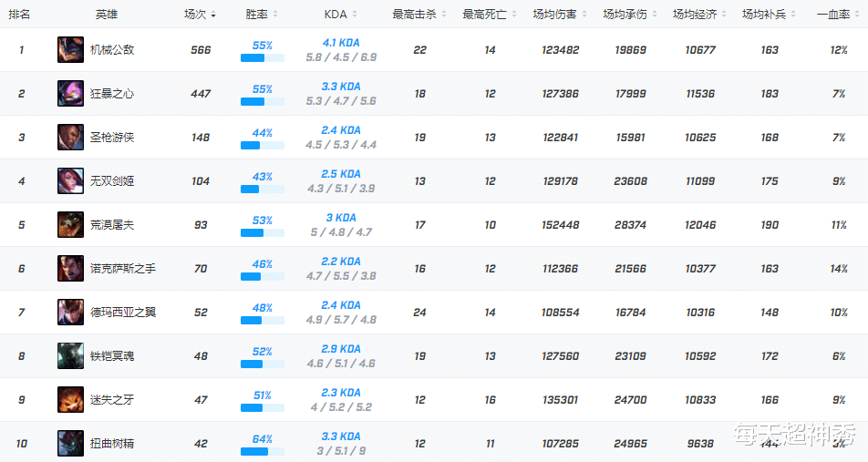Viewport: 868px width, 462px height.
Task: Open the 荒漠屠夫 hero name link
Action: [112, 225]
